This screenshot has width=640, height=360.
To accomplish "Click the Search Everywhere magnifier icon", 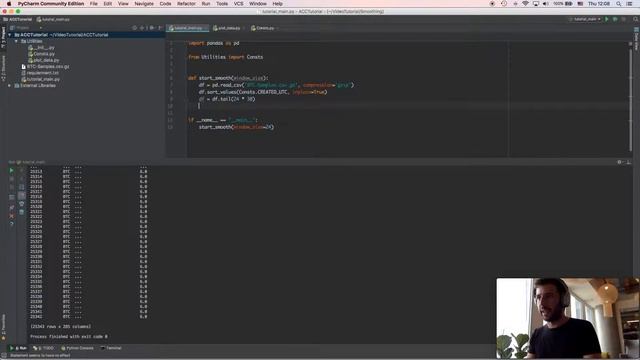I will (636, 19).
